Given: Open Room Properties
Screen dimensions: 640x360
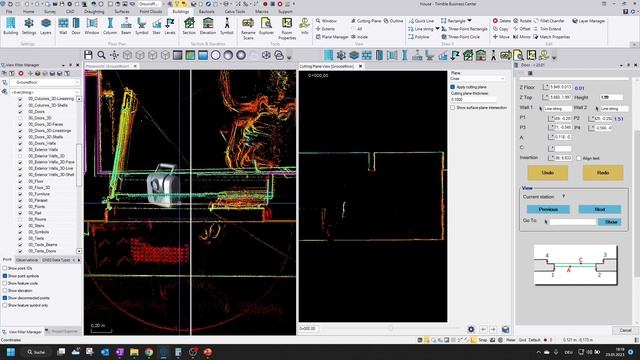Looking at the screenshot, I should point(287,29).
